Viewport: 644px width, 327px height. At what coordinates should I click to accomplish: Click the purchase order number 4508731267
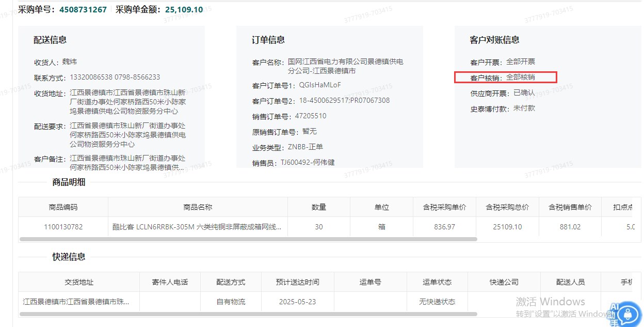(83, 9)
